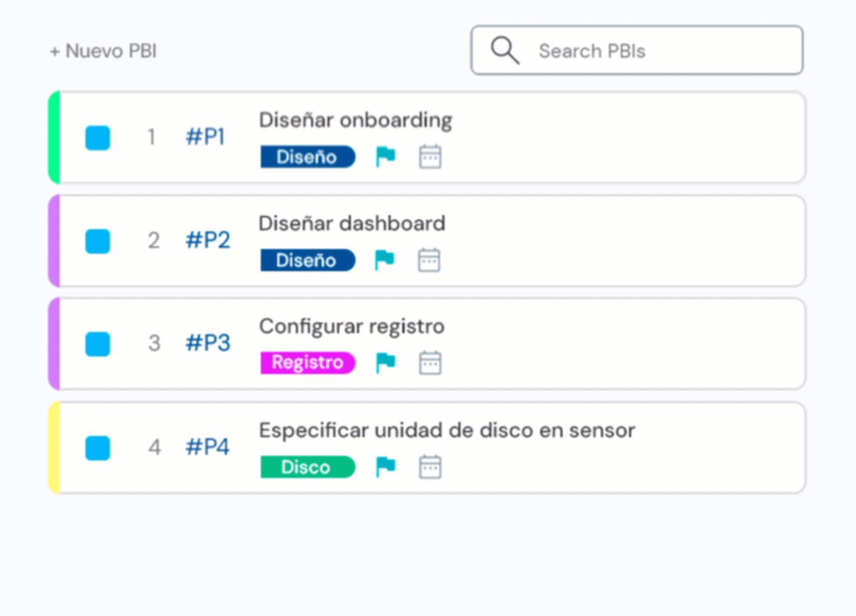This screenshot has width=856, height=616.
Task: Open PBI #P4 via its link
Action: point(208,448)
